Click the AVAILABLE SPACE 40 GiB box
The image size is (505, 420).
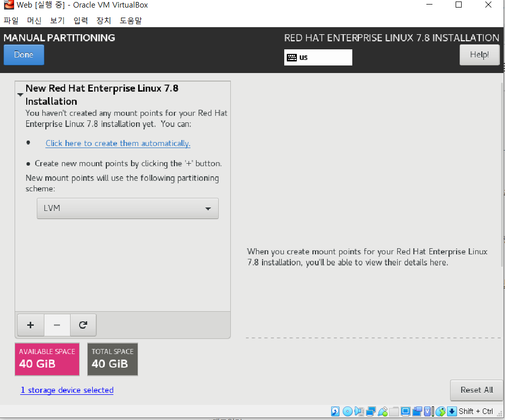click(x=47, y=359)
